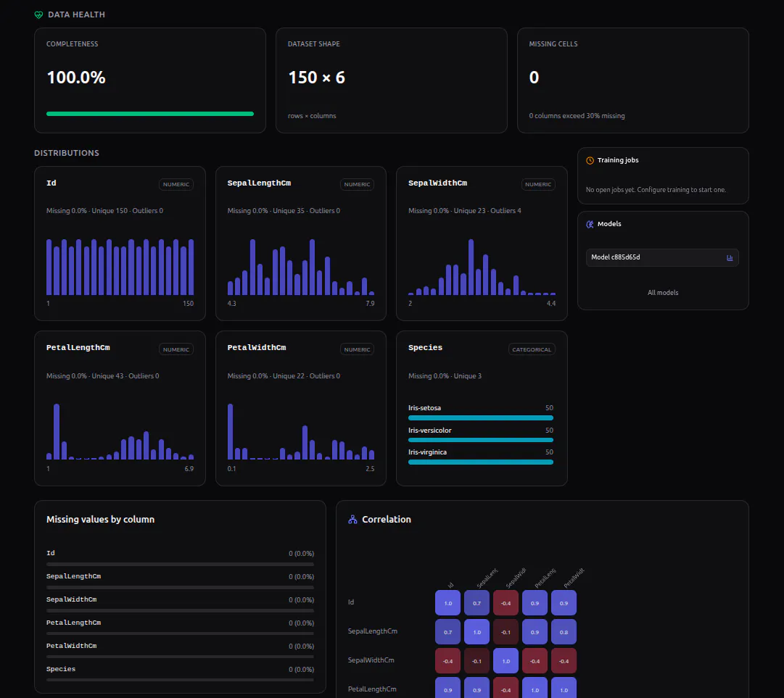Click the Iris-setosa count bar
Viewport: 784px width, 698px height.
point(481,417)
